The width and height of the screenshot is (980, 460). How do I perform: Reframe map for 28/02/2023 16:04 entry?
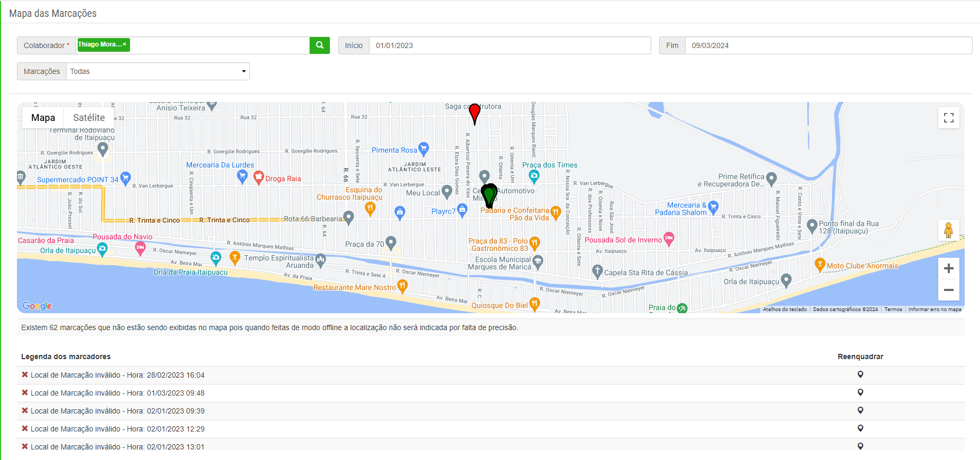(861, 374)
